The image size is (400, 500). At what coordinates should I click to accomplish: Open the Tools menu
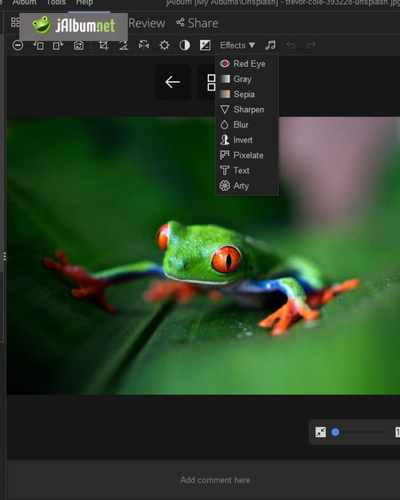tap(56, 3)
